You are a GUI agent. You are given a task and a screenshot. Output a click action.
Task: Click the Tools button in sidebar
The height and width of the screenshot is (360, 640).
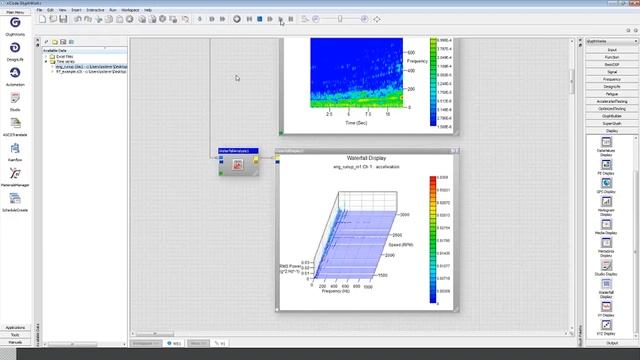click(x=16, y=335)
